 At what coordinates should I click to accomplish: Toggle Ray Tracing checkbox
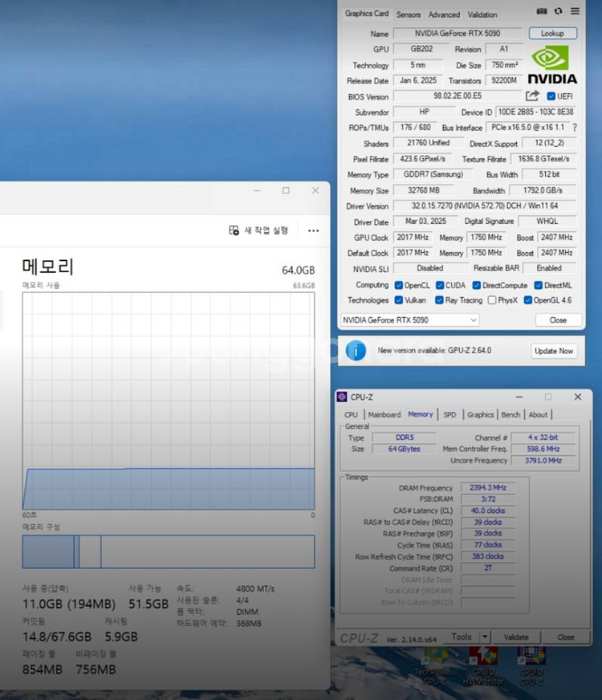(x=440, y=300)
